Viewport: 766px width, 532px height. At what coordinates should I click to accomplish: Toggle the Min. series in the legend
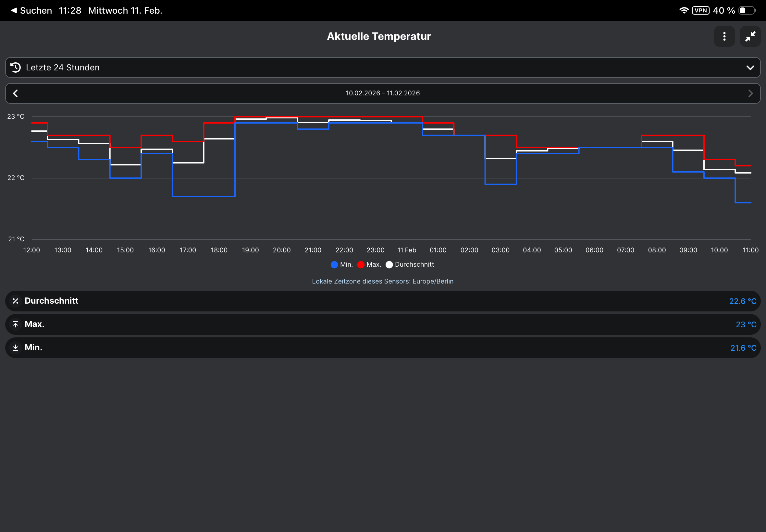click(x=346, y=264)
